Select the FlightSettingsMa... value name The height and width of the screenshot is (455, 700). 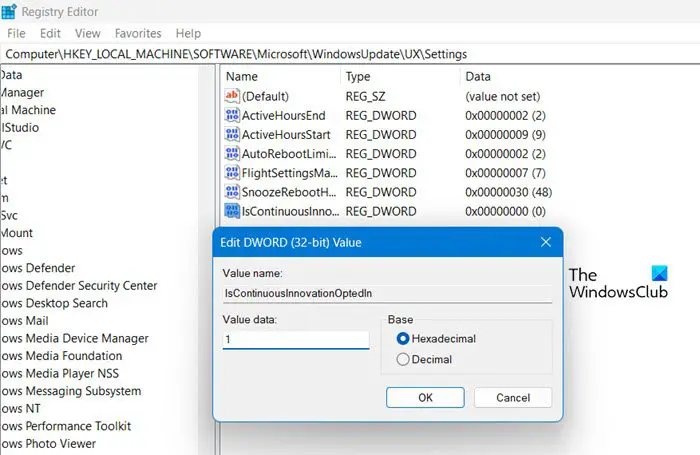pyautogui.click(x=290, y=173)
